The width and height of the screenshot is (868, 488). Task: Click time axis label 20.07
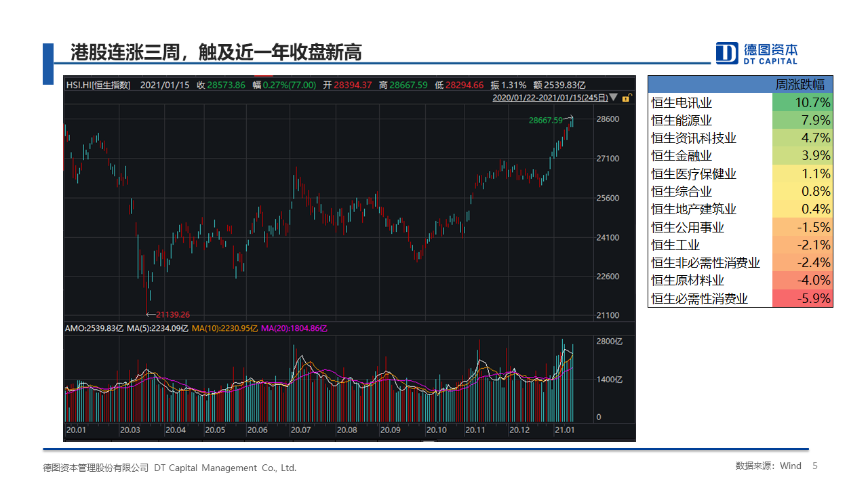[300, 430]
